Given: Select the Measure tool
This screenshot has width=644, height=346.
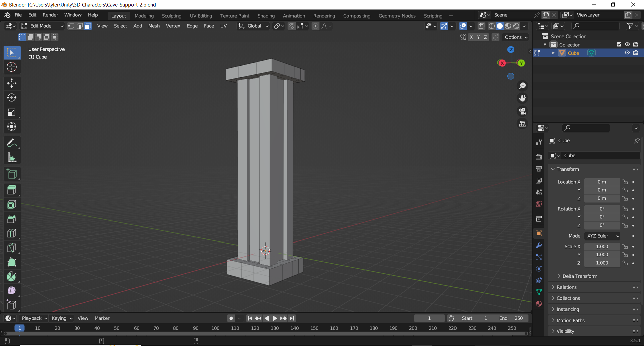Looking at the screenshot, I should click(x=12, y=158).
